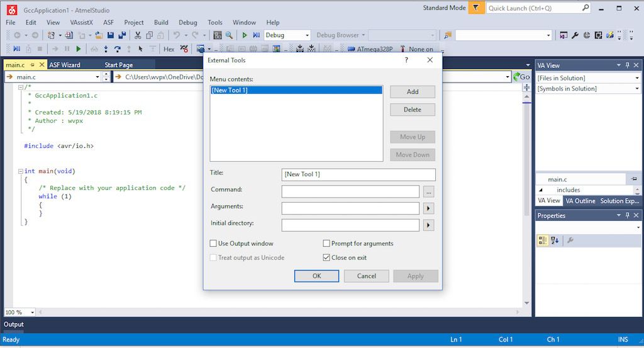This screenshot has width=644, height=348.
Task: Open the 100 % zoom dropdown
Action: (33, 312)
